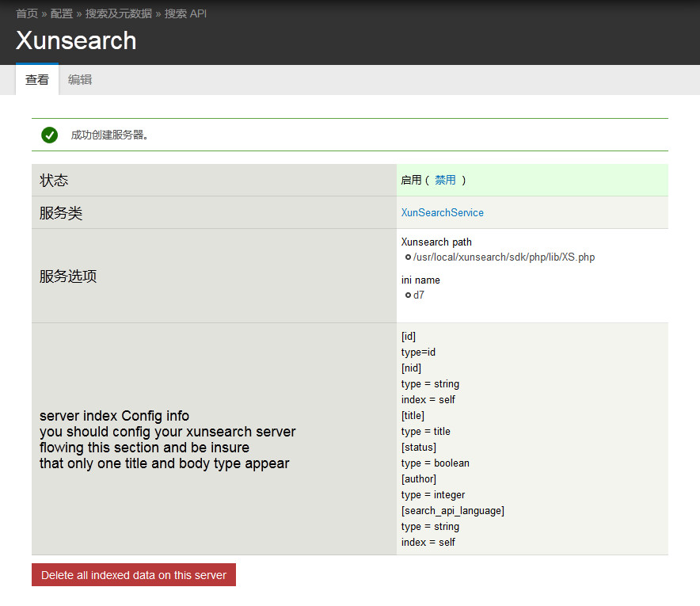Select the Xunsearch page title
700x606 pixels.
pyautogui.click(x=76, y=40)
